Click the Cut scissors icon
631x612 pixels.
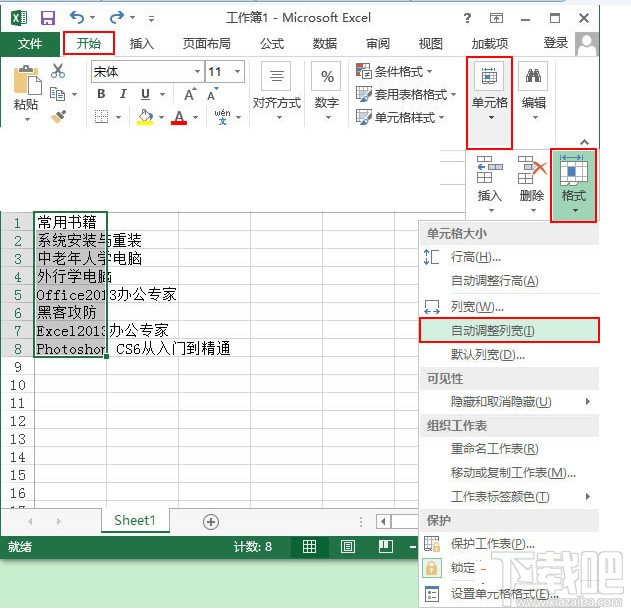tap(58, 71)
